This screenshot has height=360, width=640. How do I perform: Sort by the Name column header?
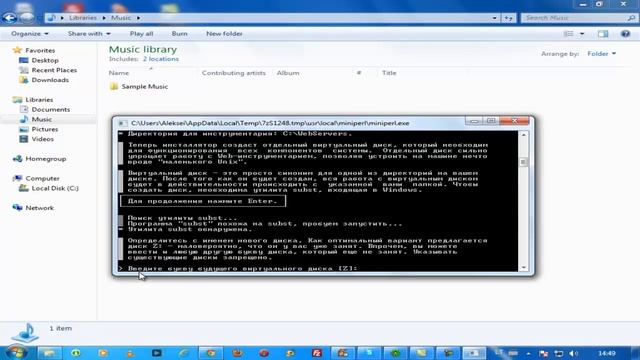[119, 73]
